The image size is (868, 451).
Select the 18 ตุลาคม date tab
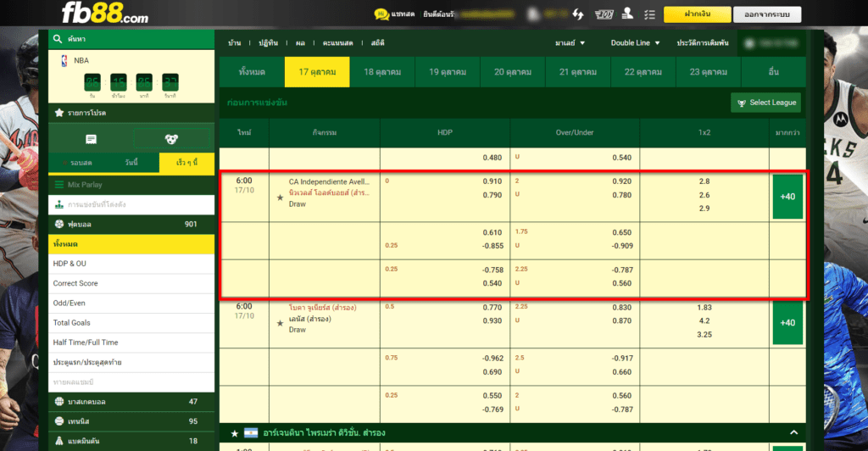tap(382, 72)
